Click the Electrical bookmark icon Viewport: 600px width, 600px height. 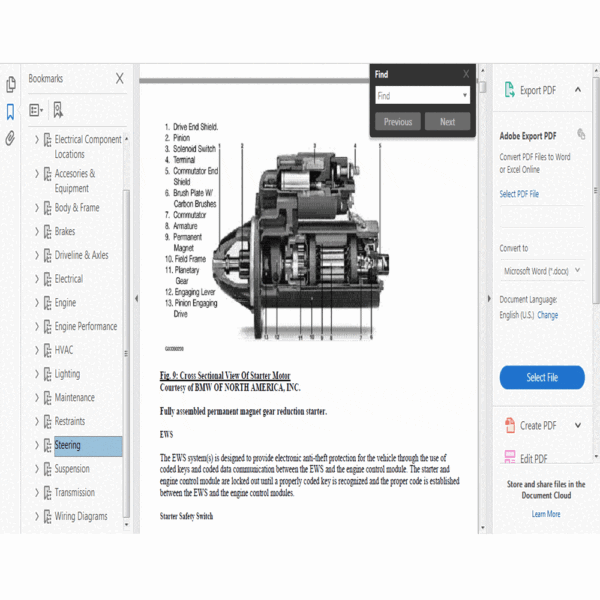pyautogui.click(x=47, y=279)
